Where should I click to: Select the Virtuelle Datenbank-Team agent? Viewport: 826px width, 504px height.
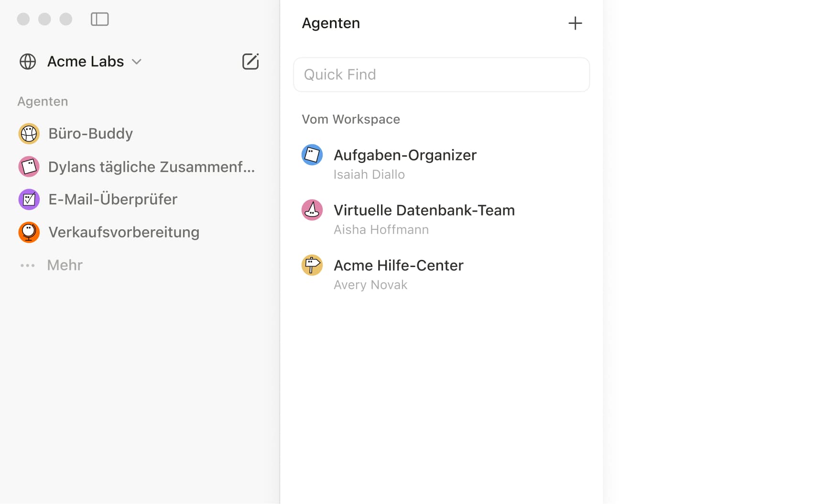[x=424, y=211]
